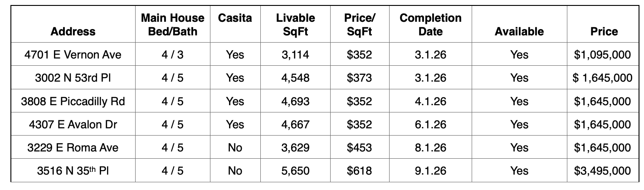Click the Price/SqFt column header
The image size is (644, 190).
click(359, 25)
